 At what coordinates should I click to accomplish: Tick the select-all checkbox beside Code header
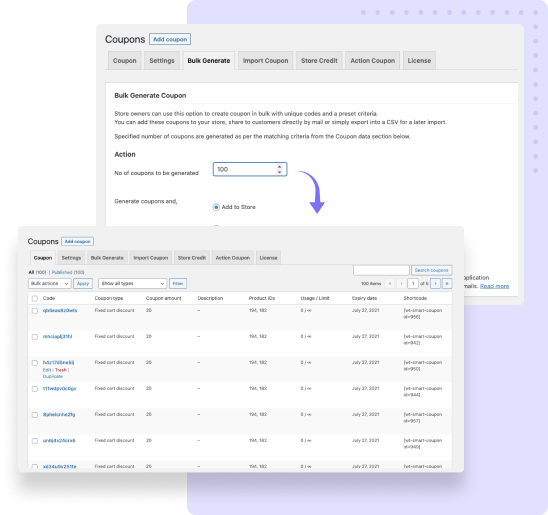pos(35,298)
